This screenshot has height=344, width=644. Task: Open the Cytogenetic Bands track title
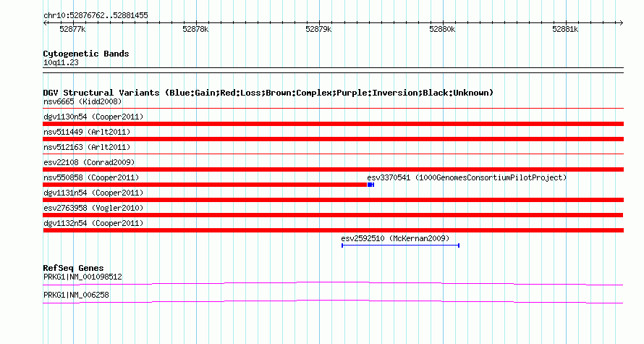[86, 54]
